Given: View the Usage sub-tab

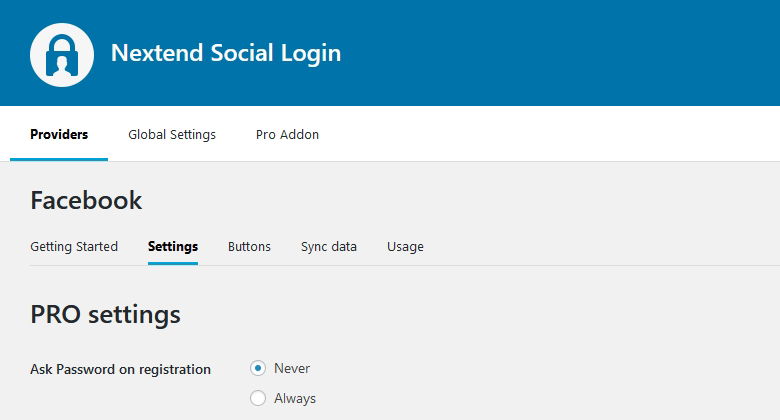Looking at the screenshot, I should [405, 246].
